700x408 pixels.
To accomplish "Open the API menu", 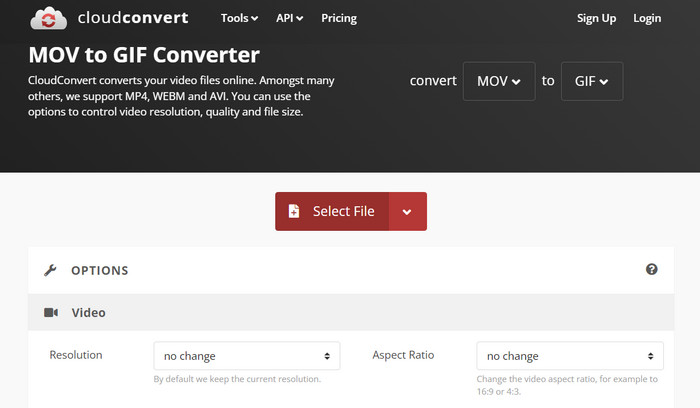I will 289,18.
